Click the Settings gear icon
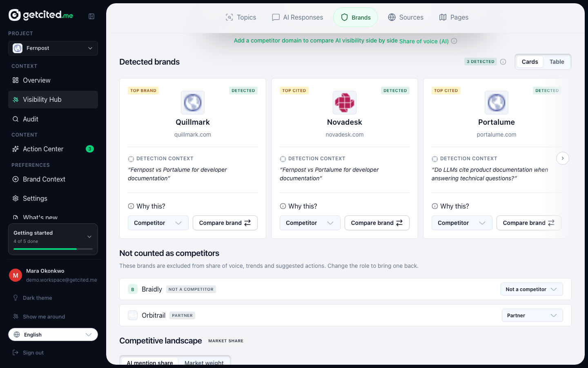The height and width of the screenshot is (368, 588). tap(16, 198)
